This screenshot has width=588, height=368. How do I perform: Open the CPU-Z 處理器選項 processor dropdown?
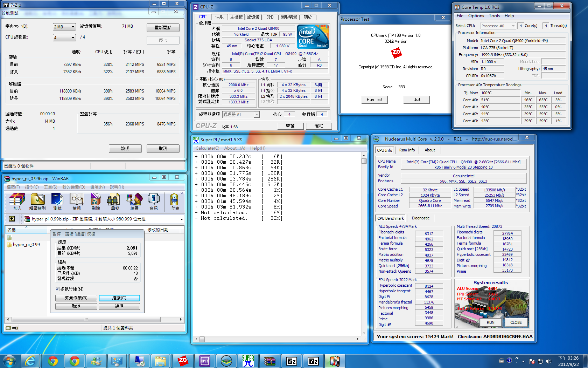[241, 115]
